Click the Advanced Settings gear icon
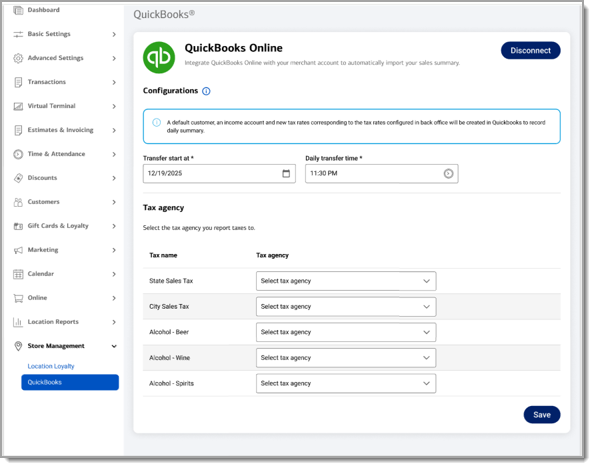Image resolution: width=594 pixels, height=468 pixels. click(18, 58)
